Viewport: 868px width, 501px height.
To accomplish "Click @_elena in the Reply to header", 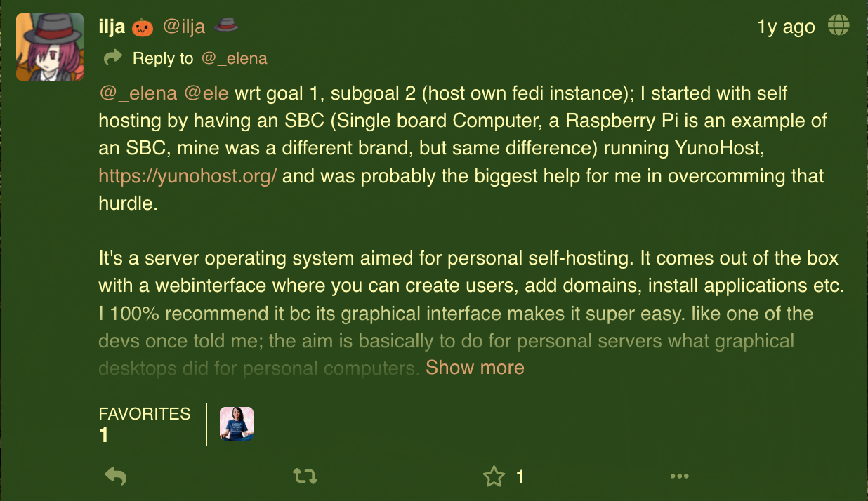I will (x=235, y=59).
